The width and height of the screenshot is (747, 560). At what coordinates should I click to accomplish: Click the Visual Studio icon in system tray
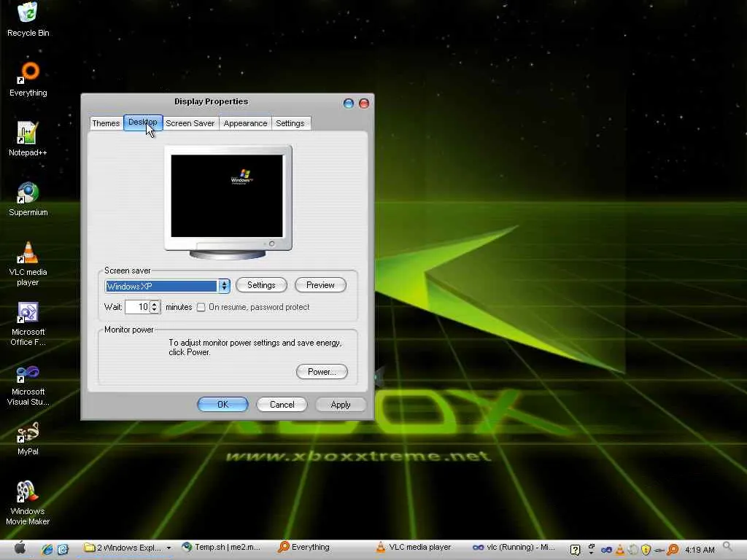point(606,550)
